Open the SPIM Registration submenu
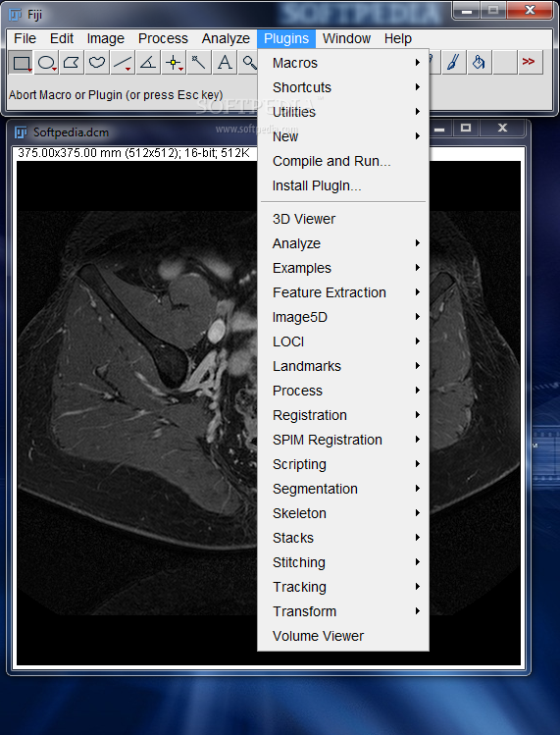Image resolution: width=560 pixels, height=735 pixels. click(x=343, y=440)
